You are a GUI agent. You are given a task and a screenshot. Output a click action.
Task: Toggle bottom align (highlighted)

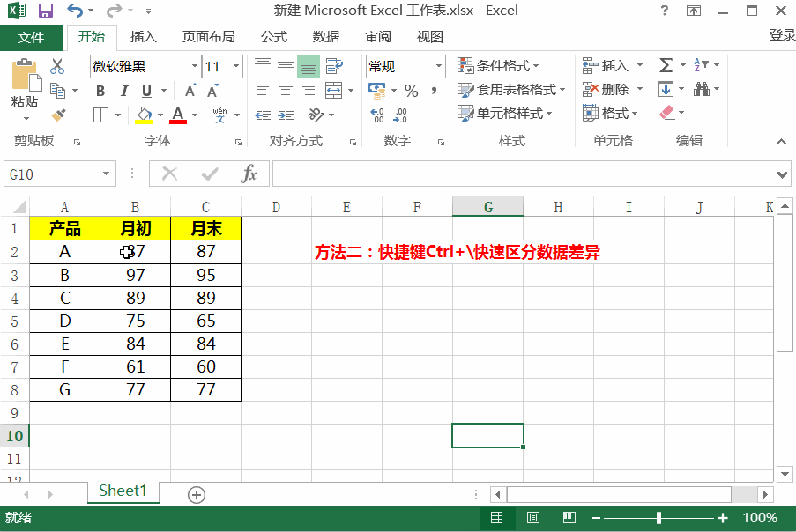click(x=309, y=66)
